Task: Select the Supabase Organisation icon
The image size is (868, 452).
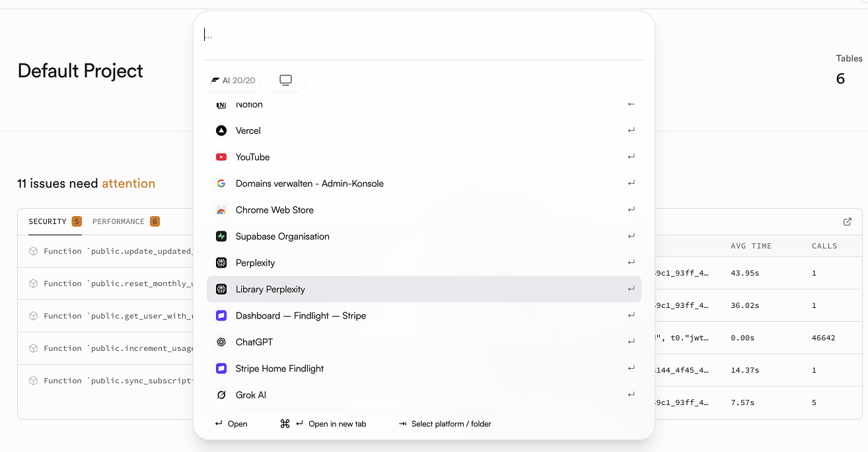Action: [x=221, y=236]
